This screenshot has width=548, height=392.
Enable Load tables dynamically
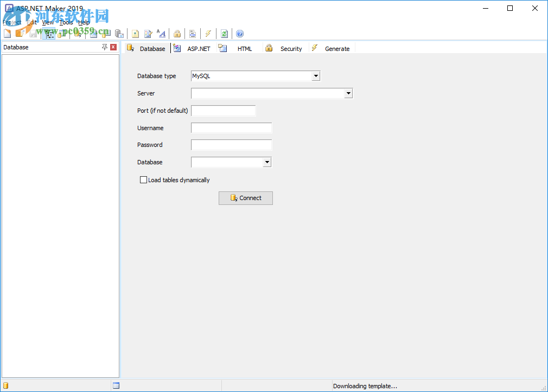click(143, 179)
